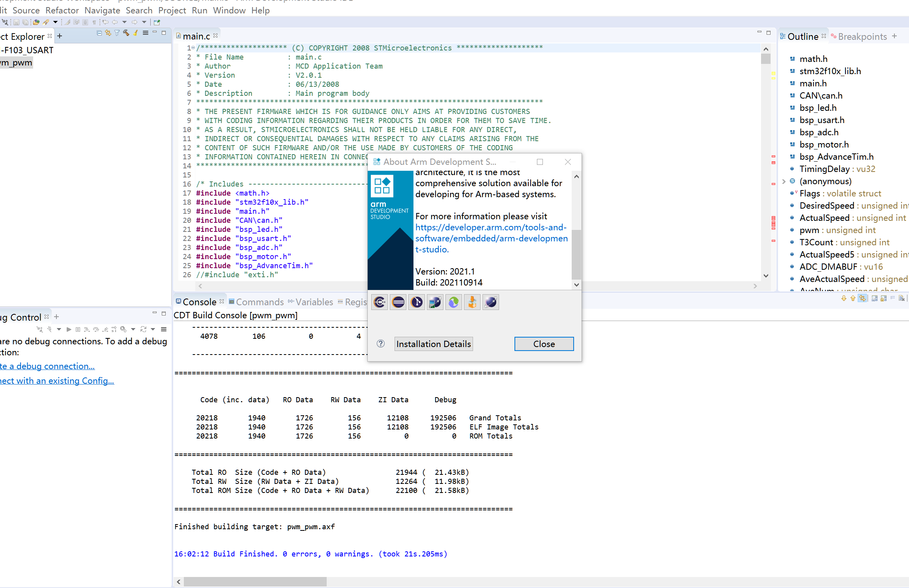Select the pwm_pwm project in explorer

coord(16,62)
